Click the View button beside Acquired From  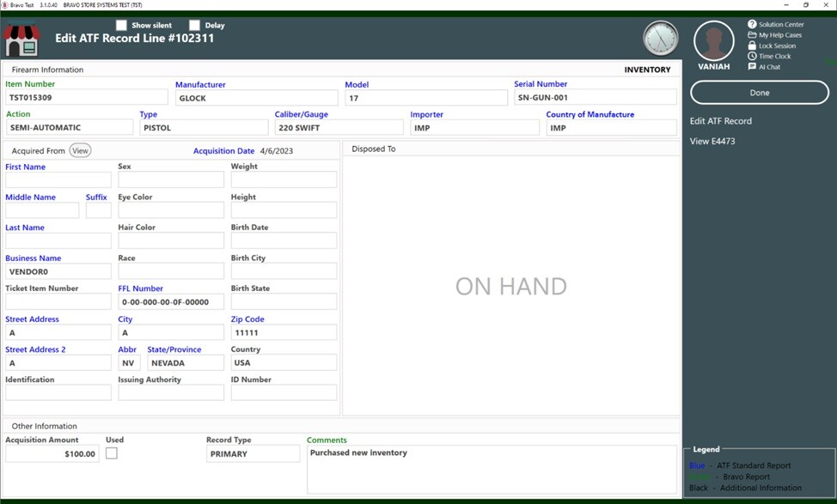click(80, 150)
